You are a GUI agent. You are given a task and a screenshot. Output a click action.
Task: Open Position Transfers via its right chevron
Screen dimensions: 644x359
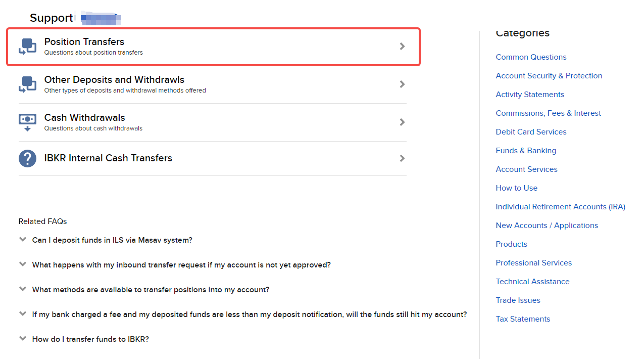402,46
